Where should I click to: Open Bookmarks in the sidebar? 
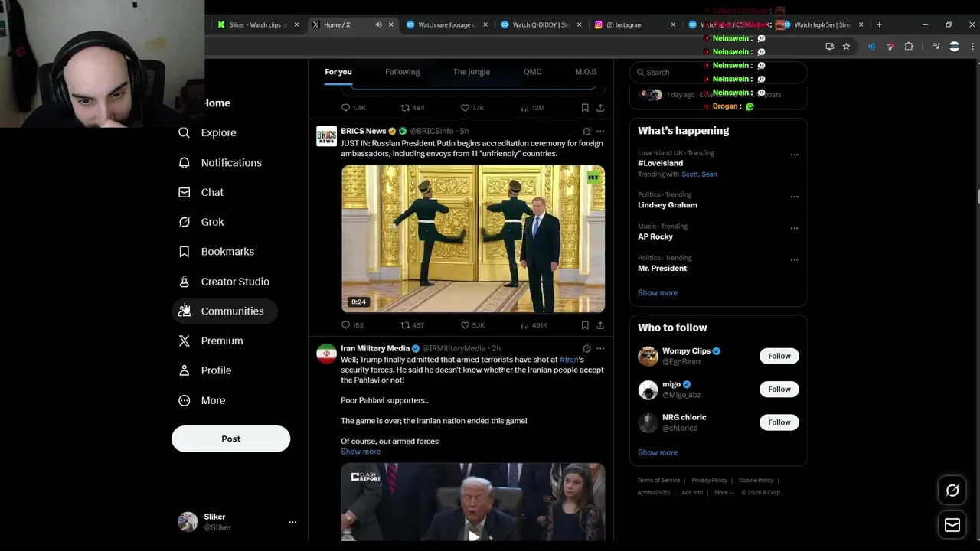(x=216, y=251)
